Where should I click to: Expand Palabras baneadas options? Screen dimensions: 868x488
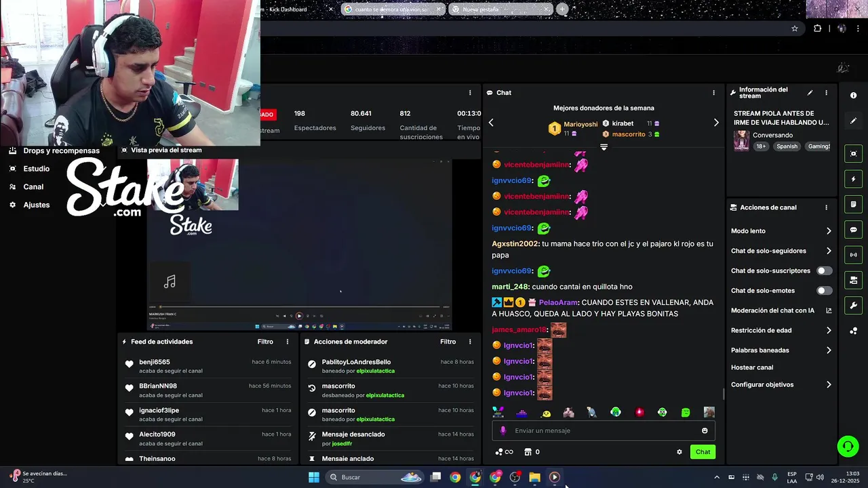tap(781, 350)
